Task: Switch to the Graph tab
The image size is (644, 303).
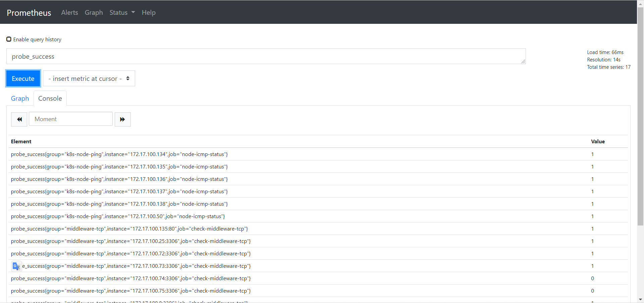Action: pyautogui.click(x=20, y=98)
